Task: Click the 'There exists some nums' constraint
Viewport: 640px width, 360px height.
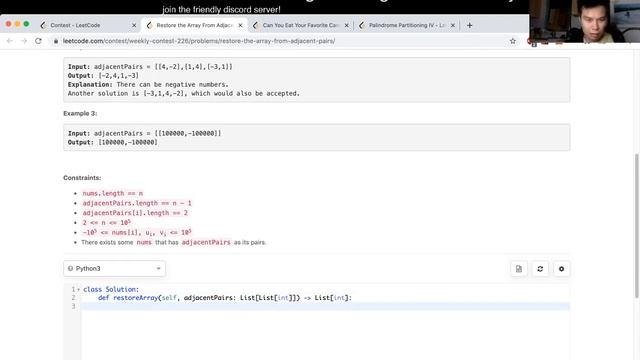Action: [x=173, y=242]
